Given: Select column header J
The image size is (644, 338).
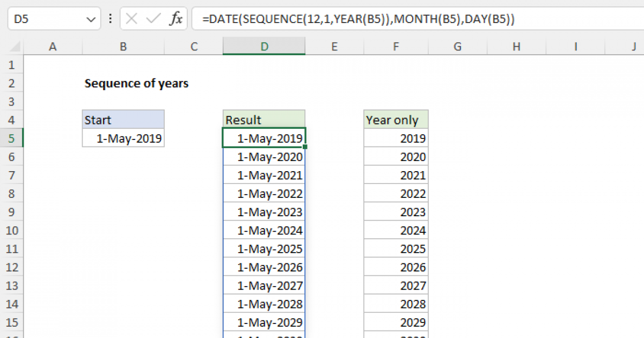Looking at the screenshot, I should point(634,47).
